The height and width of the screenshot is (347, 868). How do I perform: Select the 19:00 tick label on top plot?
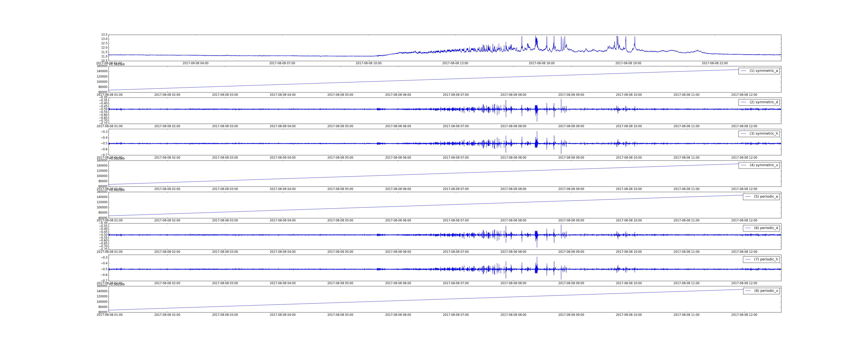point(628,63)
